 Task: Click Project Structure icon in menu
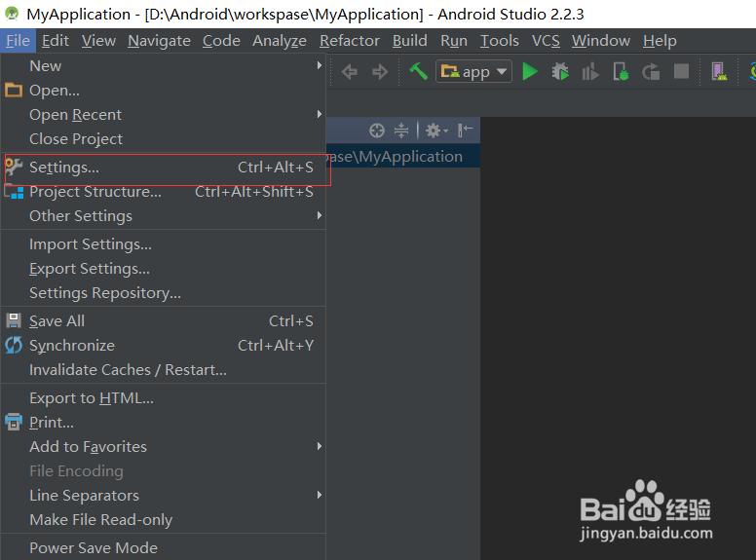click(x=14, y=191)
